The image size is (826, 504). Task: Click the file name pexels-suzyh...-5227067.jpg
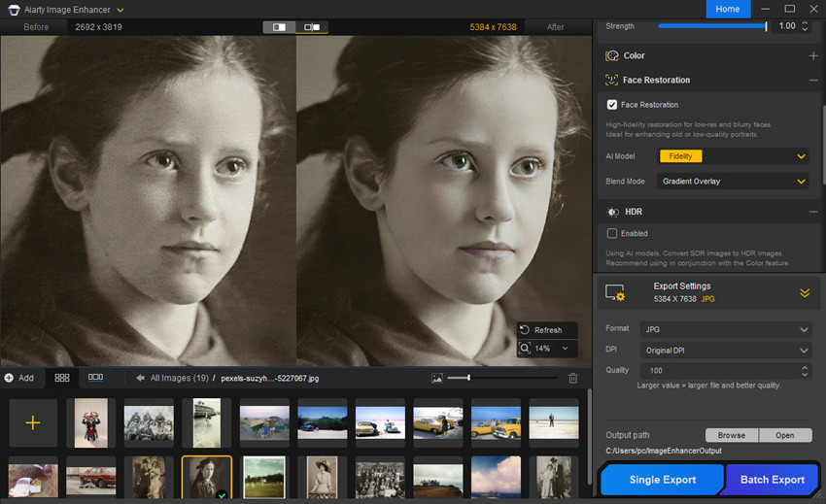270,378
